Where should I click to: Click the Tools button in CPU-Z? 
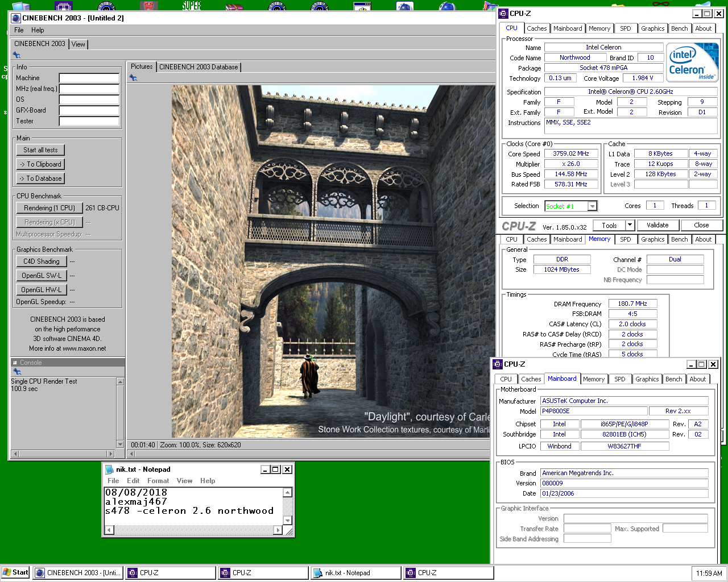[x=609, y=225]
